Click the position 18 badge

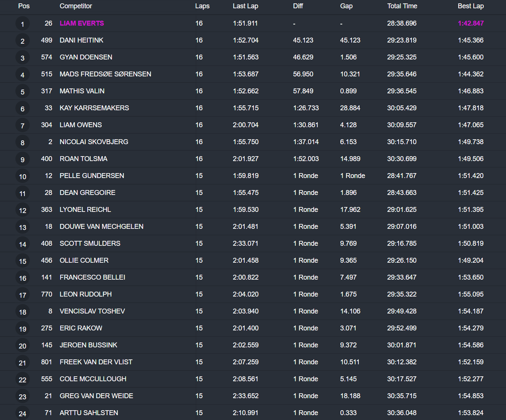pyautogui.click(x=23, y=312)
